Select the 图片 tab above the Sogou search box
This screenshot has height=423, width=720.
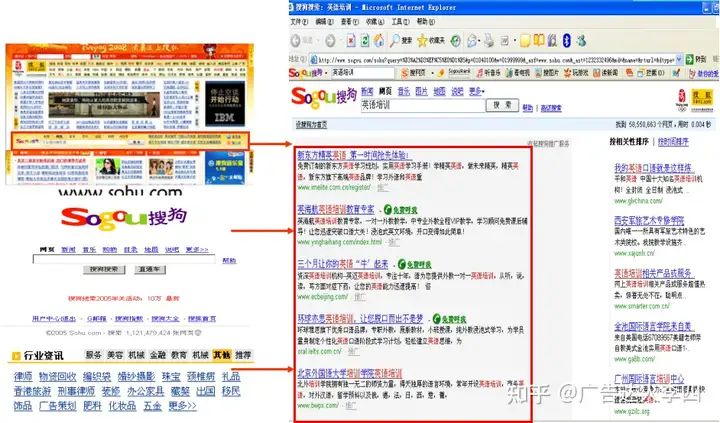[421, 91]
